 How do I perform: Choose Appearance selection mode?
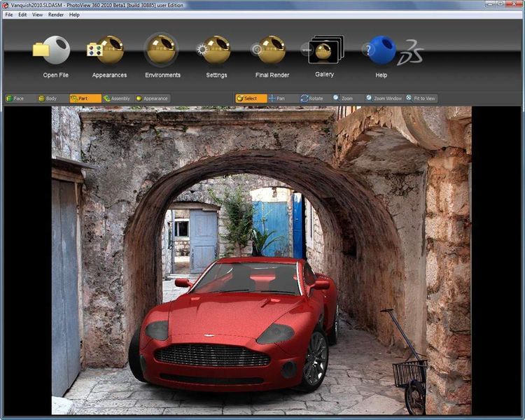click(153, 99)
